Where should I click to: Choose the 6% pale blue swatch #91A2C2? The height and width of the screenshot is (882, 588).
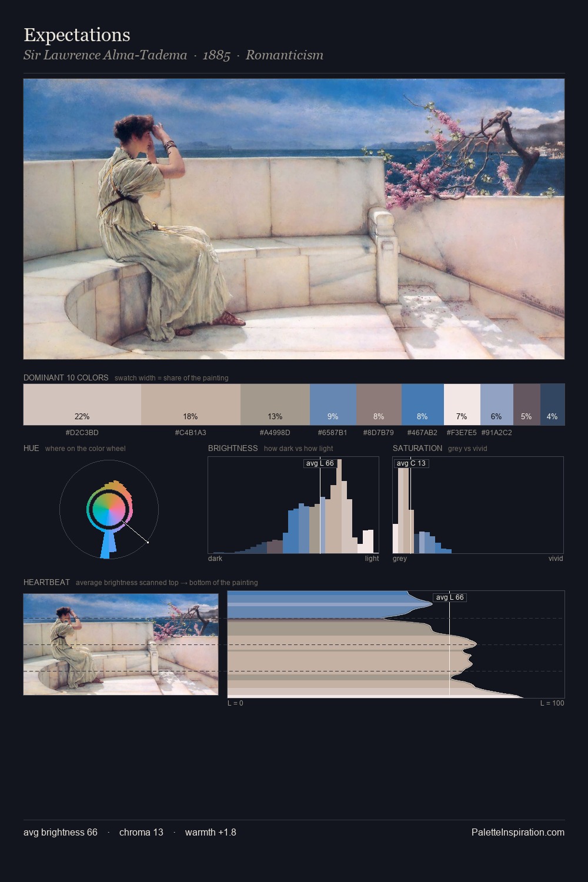(x=497, y=405)
